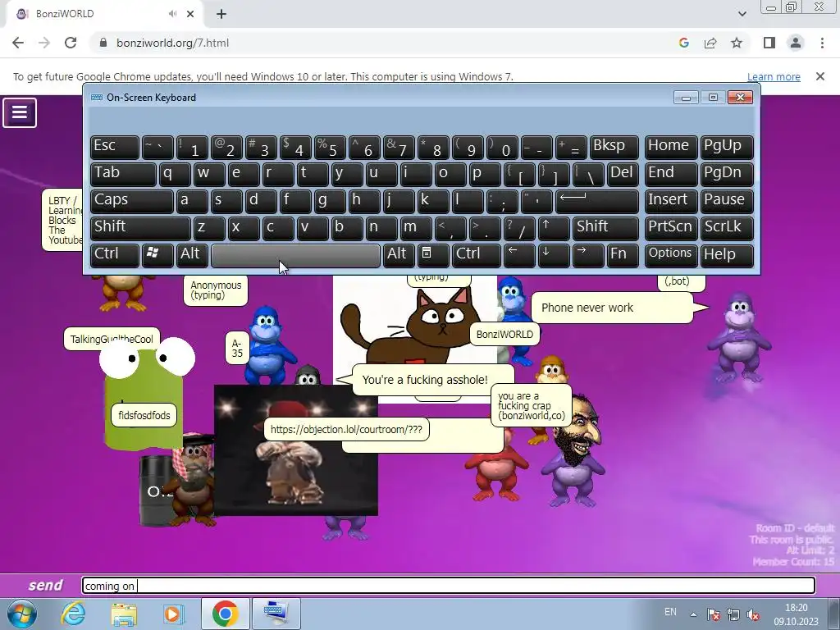Click the Tab key on the on-screen keyboard
This screenshot has width=840, height=630.
123,174
